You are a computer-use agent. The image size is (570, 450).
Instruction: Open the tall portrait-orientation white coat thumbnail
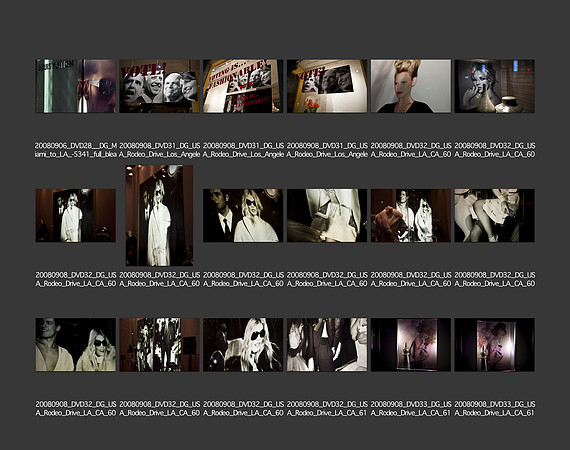tap(159, 216)
